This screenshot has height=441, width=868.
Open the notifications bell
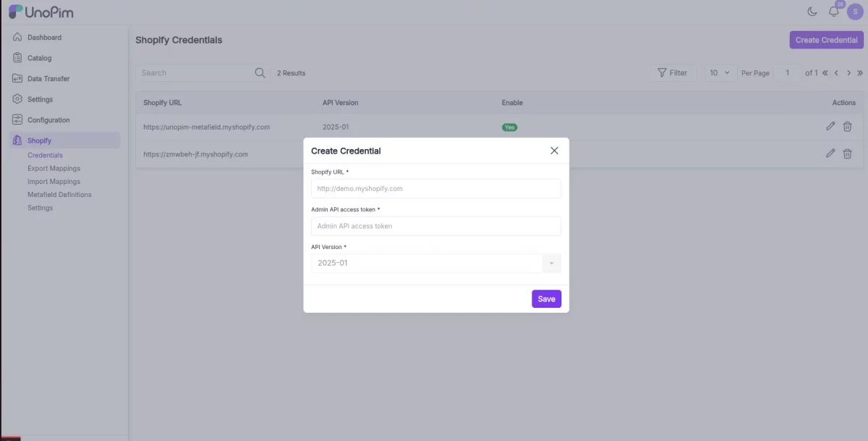(x=833, y=12)
